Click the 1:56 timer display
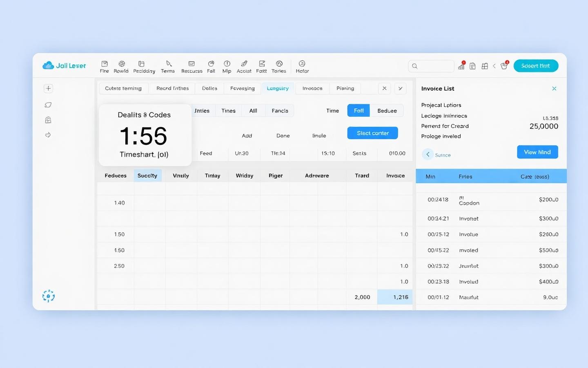The width and height of the screenshot is (588, 368). [143, 136]
